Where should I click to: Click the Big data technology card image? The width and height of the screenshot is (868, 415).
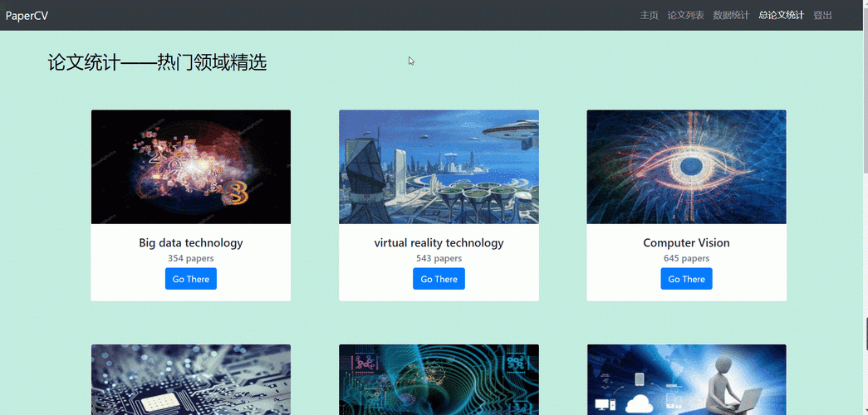click(x=191, y=167)
